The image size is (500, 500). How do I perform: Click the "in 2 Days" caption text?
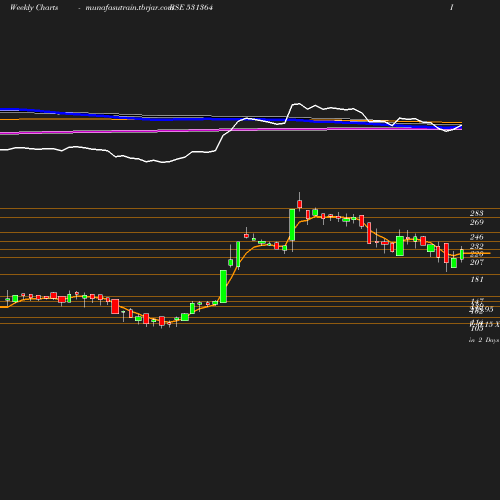click(x=484, y=340)
